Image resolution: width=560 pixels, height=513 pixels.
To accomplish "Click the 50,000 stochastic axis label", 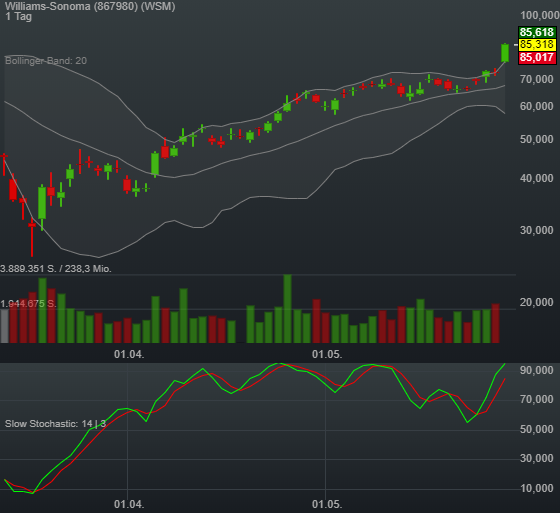I will (537, 429).
